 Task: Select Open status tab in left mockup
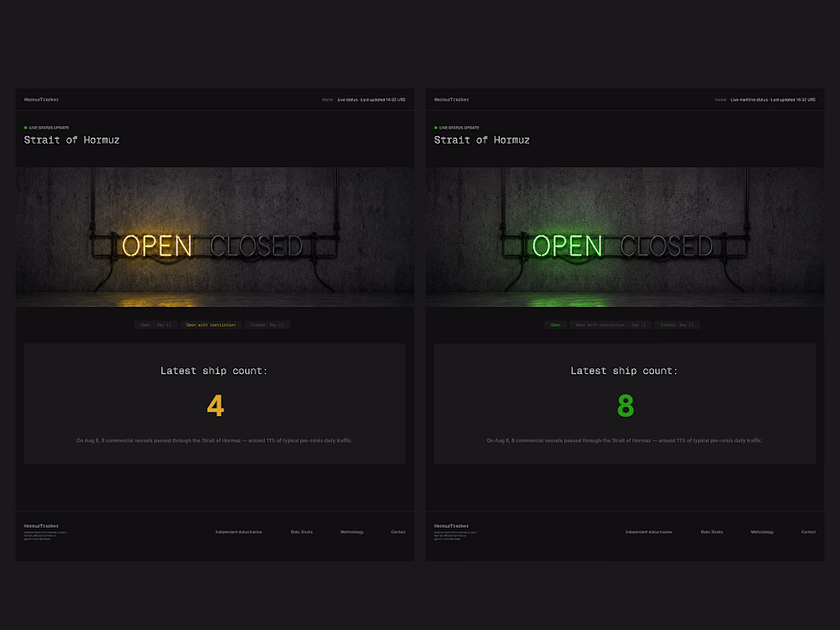point(156,325)
